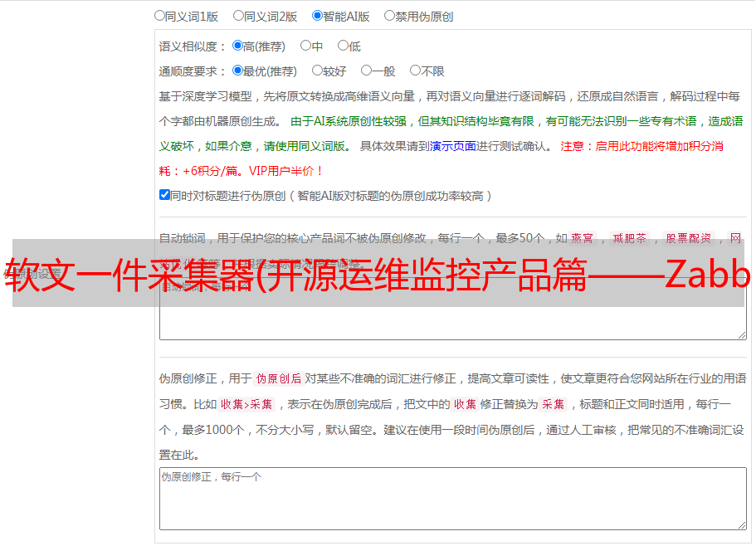This screenshot has width=756, height=546.
Task: Click into the 自动锁词 text area
Action: click(x=453, y=309)
